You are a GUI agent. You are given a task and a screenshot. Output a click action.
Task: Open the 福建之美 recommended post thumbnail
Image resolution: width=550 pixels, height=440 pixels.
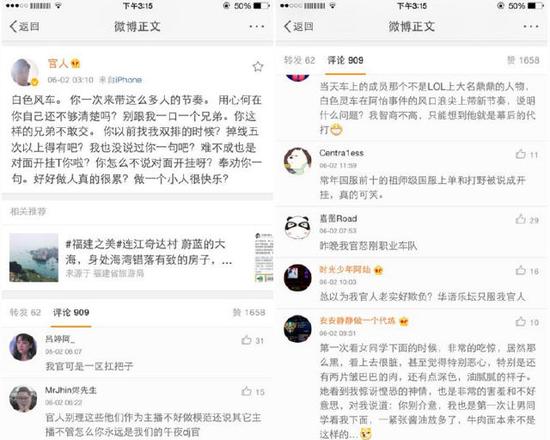click(34, 258)
